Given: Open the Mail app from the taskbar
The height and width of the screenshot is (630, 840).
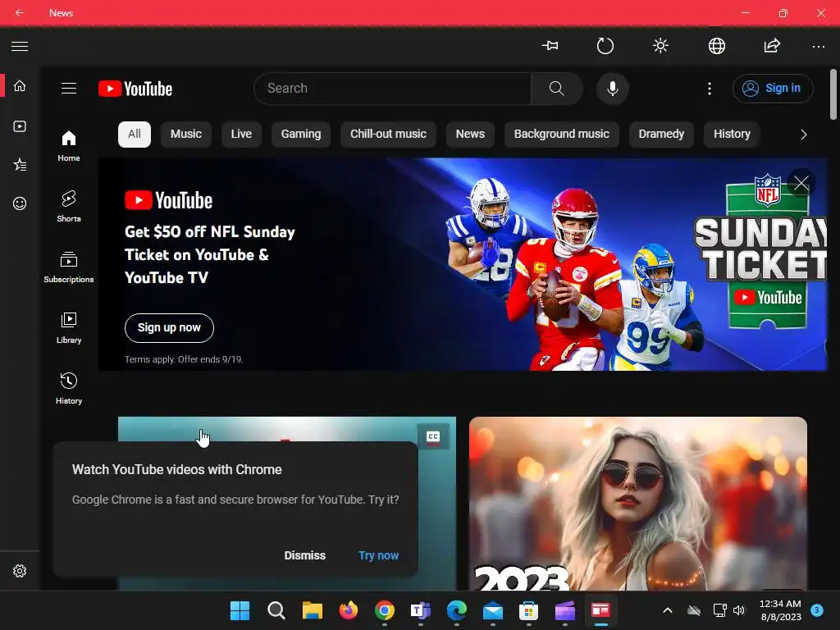Looking at the screenshot, I should pyautogui.click(x=492, y=610).
